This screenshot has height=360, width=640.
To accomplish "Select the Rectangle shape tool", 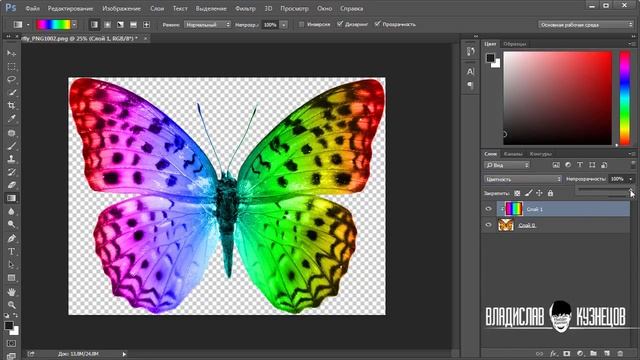I will pos(11,278).
